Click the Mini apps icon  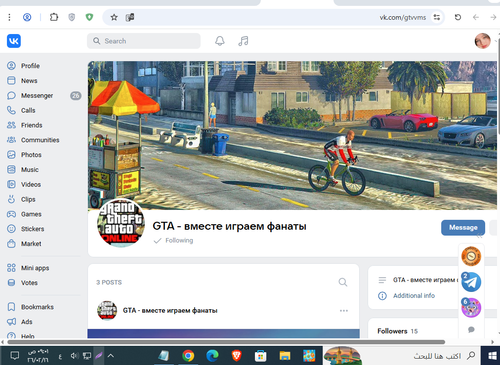coord(11,268)
